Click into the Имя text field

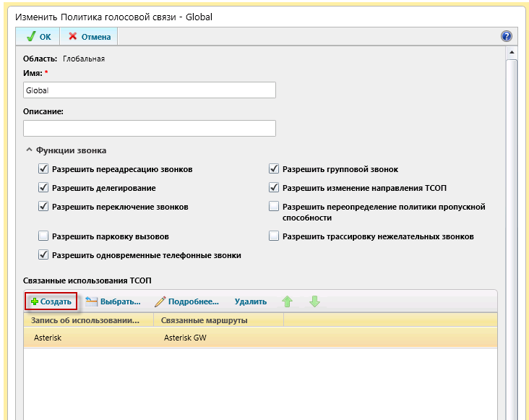tap(150, 90)
